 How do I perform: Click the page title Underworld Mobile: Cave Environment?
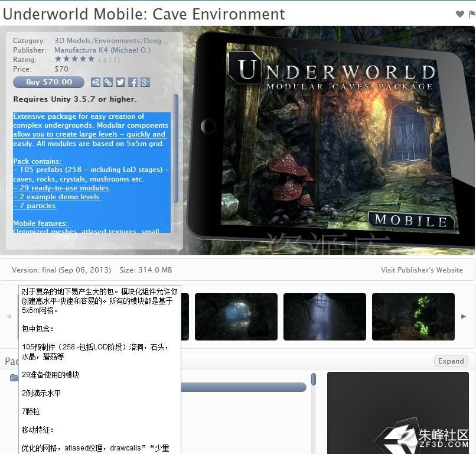pos(144,14)
